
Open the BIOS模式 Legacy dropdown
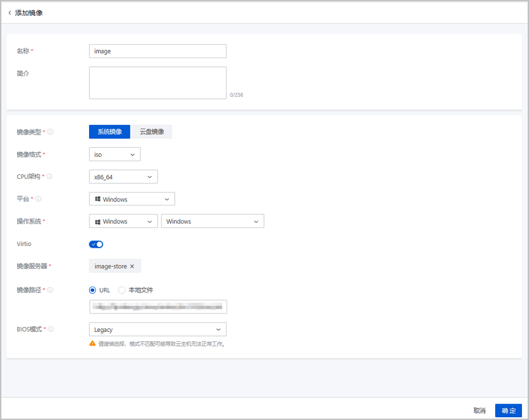click(x=157, y=330)
